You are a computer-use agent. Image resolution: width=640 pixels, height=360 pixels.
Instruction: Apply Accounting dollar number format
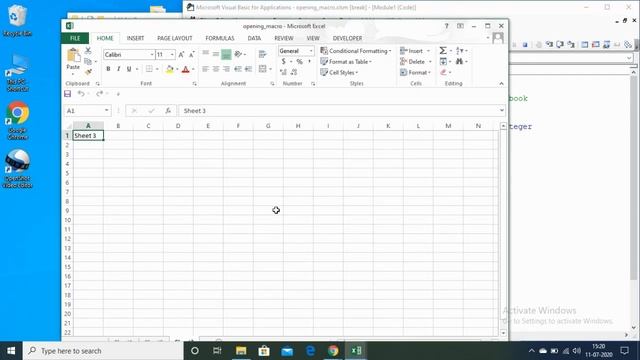284,62
